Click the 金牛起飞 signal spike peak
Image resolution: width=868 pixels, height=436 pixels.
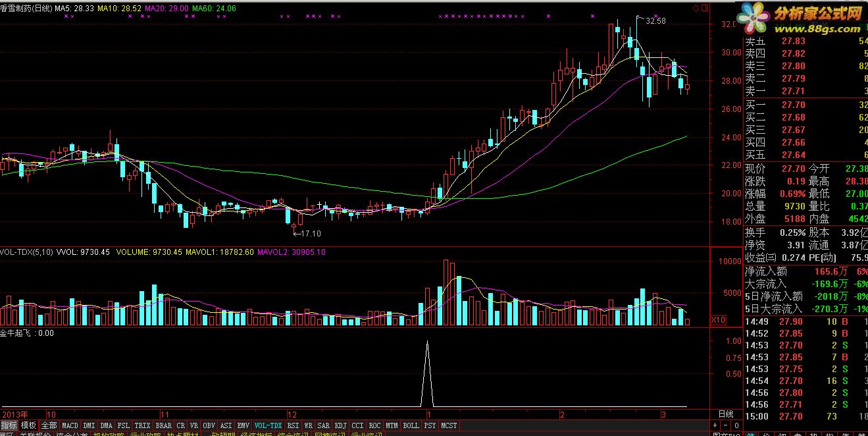(428, 342)
